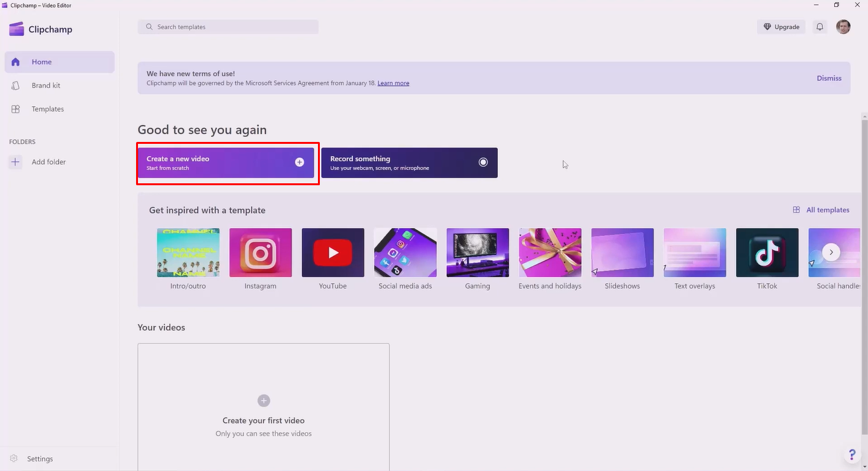
Task: Open Templates from the sidebar
Action: (x=47, y=109)
